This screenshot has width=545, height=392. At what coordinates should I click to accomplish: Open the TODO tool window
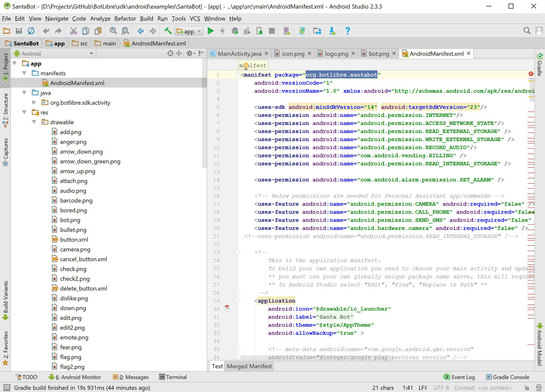(x=26, y=377)
